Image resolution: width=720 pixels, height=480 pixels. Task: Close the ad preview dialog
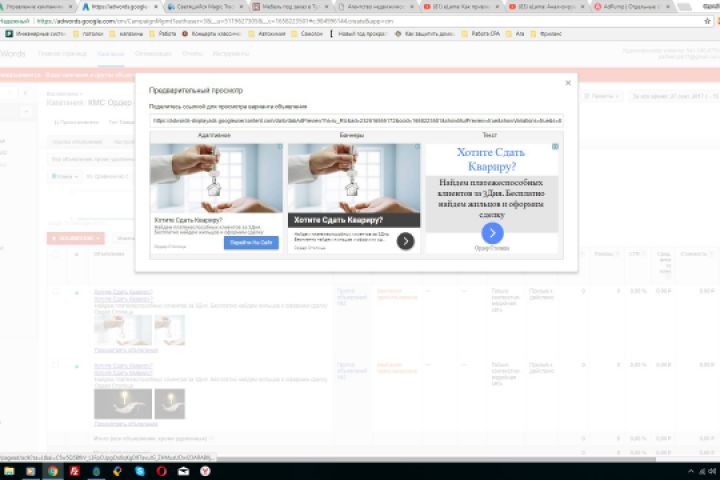click(568, 83)
